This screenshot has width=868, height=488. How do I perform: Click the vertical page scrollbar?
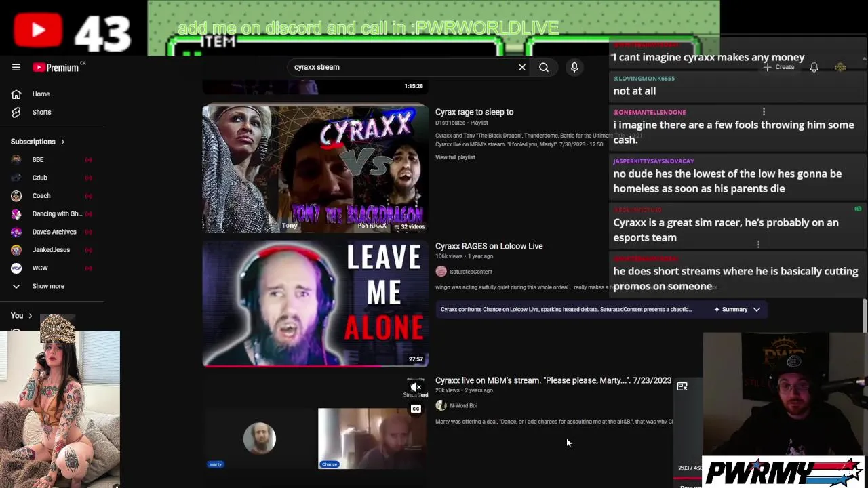click(864, 314)
